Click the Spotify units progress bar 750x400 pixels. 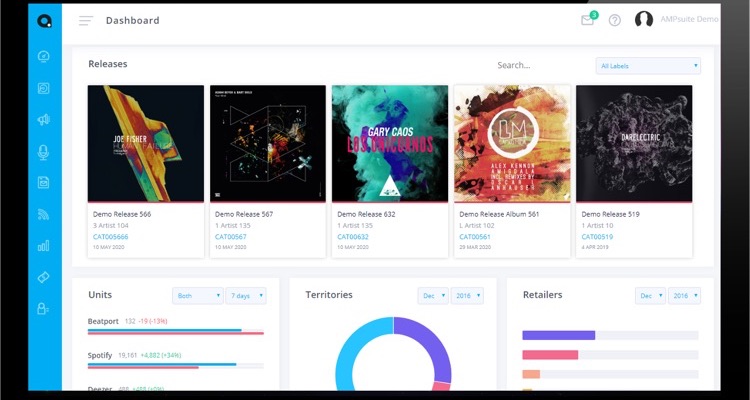click(x=176, y=366)
